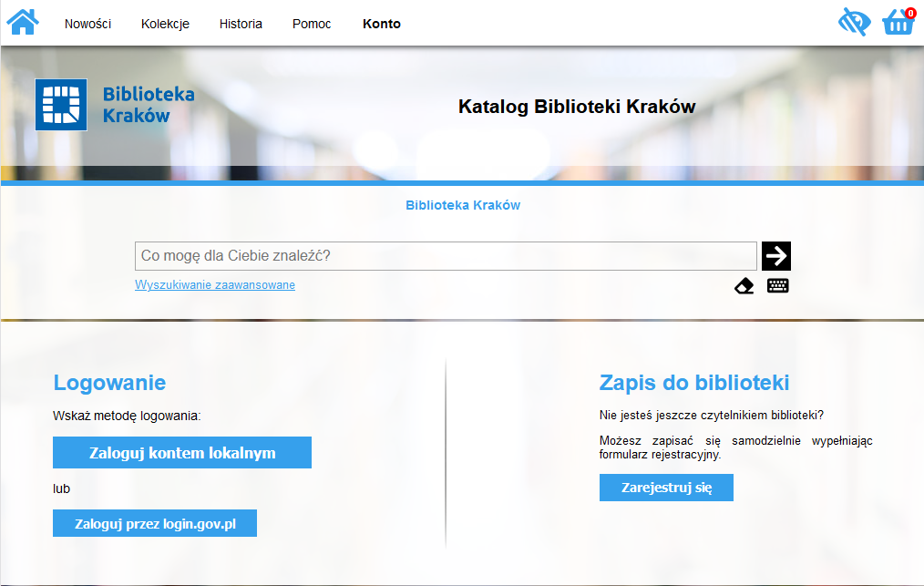
Task: Open the shopping basket icon
Action: pos(898,22)
